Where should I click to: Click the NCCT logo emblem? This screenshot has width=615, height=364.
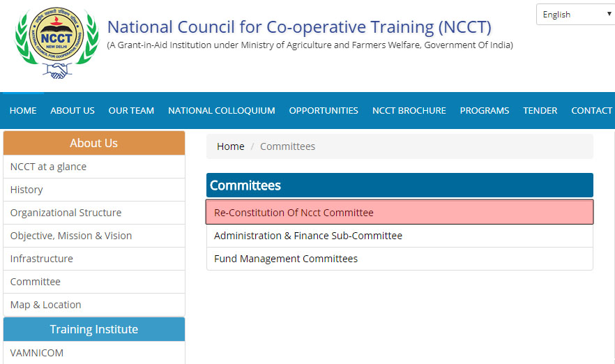point(56,43)
